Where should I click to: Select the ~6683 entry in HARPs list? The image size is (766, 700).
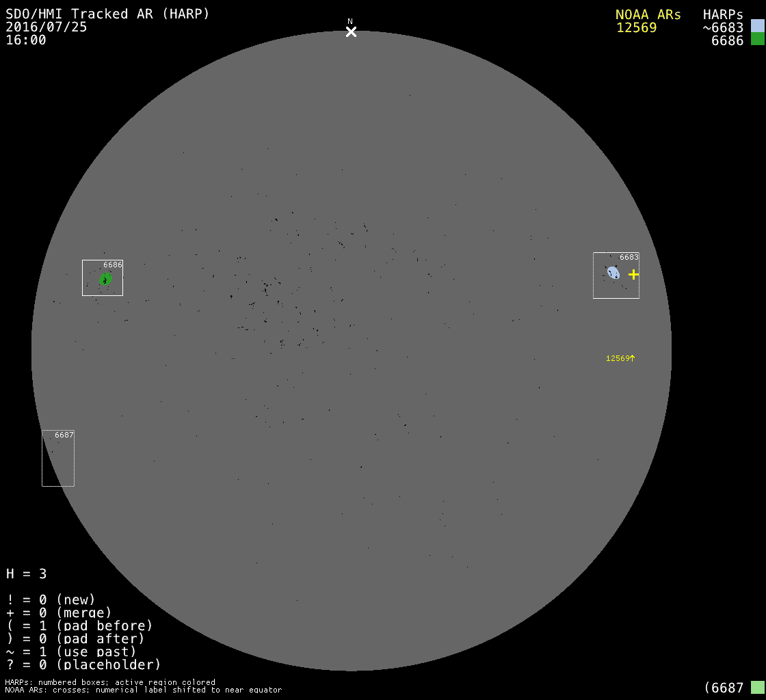pyautogui.click(x=722, y=27)
